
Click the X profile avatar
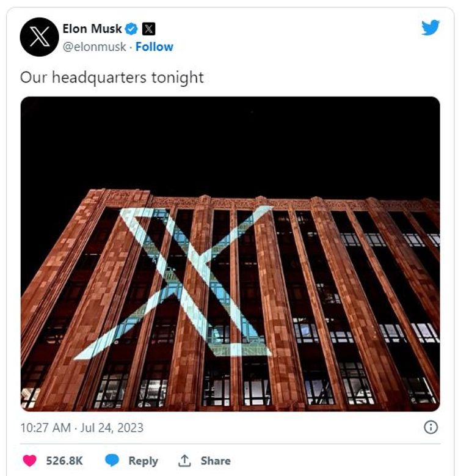[39, 37]
